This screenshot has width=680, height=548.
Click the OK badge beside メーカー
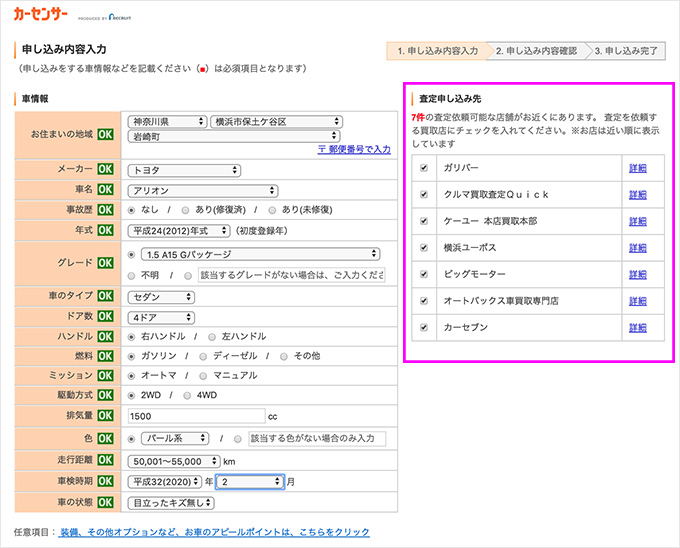(105, 170)
